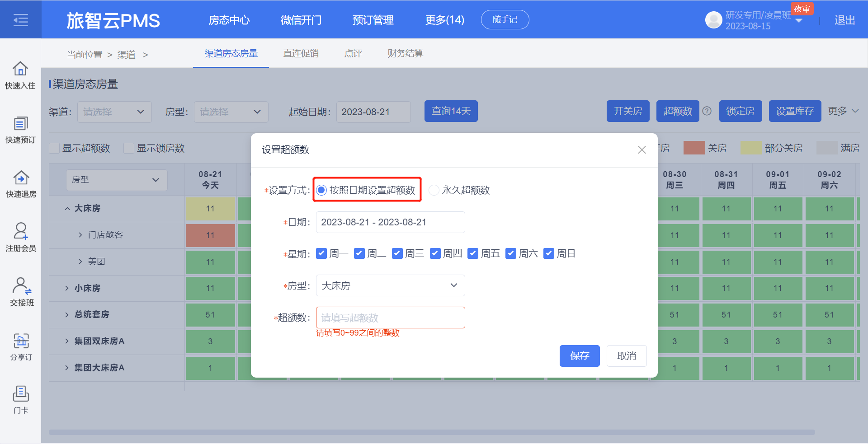The height and width of the screenshot is (444, 868).
Task: Click the 退出 logout link
Action: (844, 20)
